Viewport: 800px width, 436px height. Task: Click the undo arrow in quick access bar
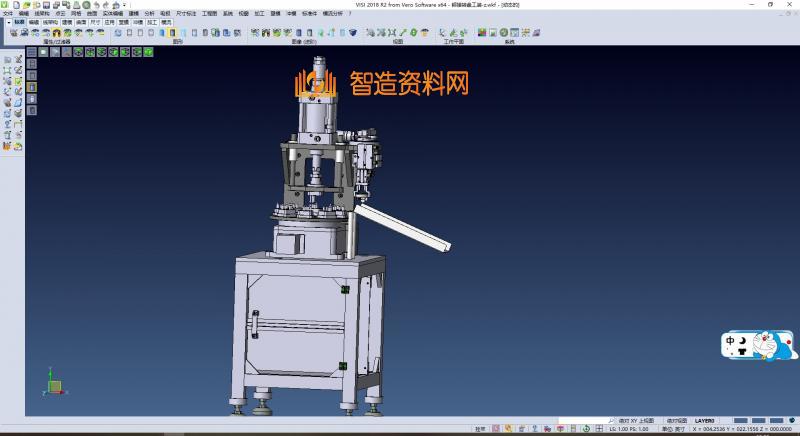point(97,5)
